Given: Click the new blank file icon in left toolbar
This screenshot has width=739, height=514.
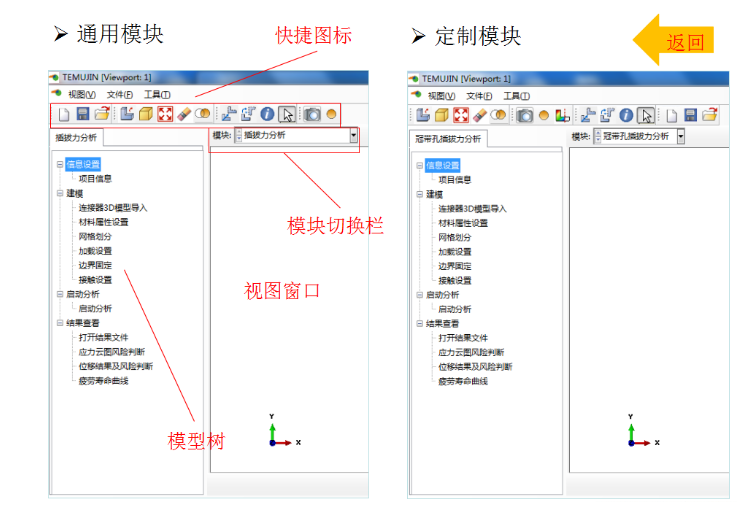Looking at the screenshot, I should 64,115.
